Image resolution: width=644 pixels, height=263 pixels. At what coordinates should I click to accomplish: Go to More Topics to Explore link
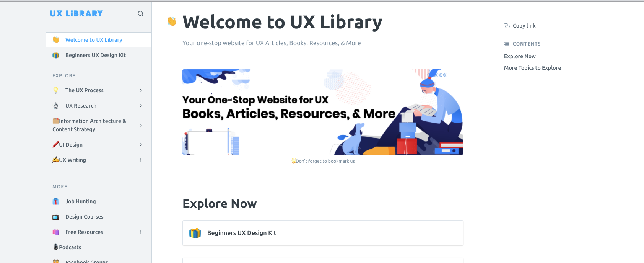coord(532,68)
